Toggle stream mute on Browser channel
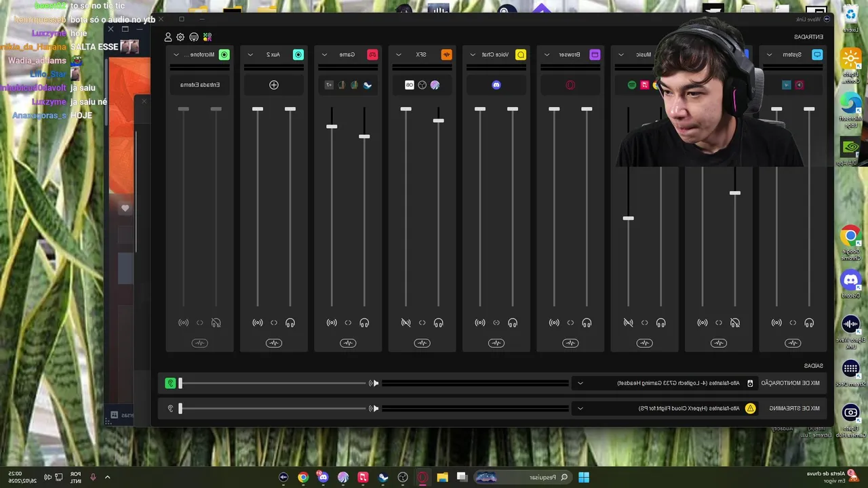The image size is (868, 488). click(x=554, y=323)
